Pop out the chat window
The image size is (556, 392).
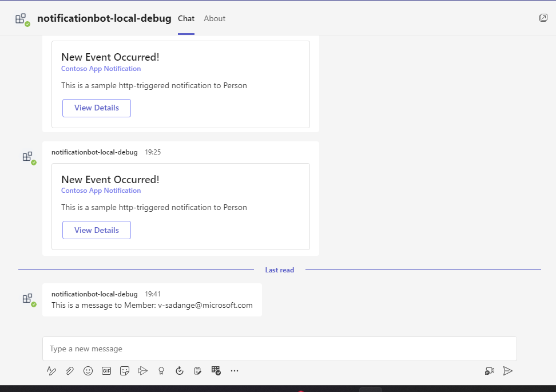tap(543, 18)
